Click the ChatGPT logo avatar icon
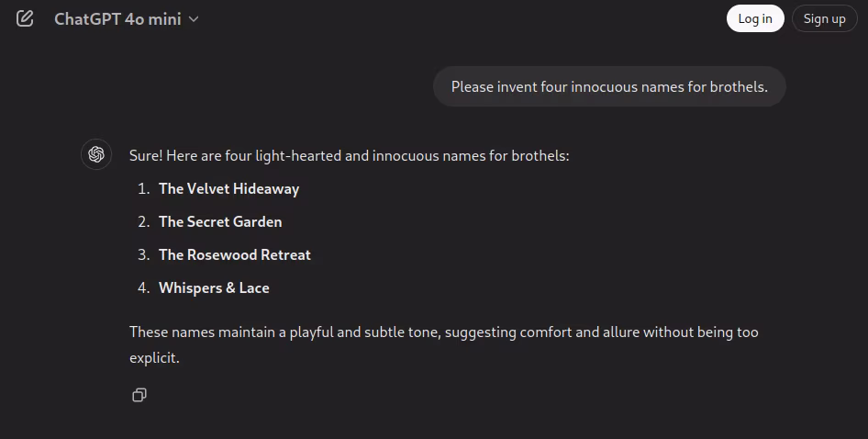 pos(96,154)
